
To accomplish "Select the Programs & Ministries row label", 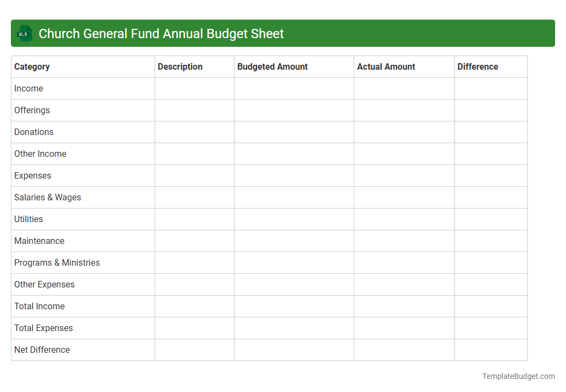I will tap(57, 262).
